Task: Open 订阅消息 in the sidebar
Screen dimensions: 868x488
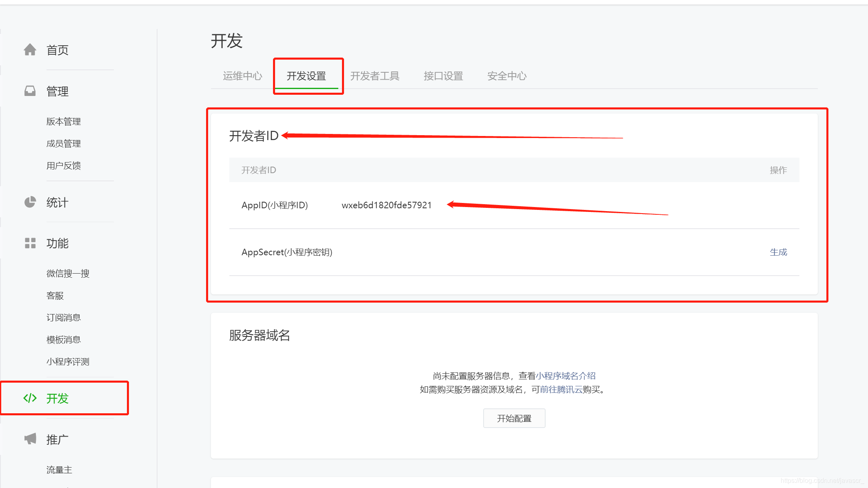Action: [x=63, y=317]
